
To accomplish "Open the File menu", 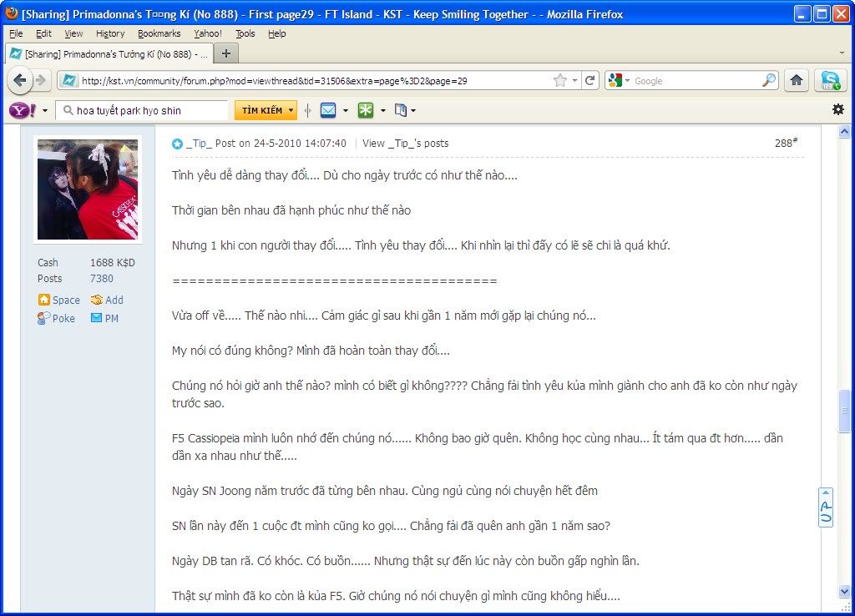I will coord(16,33).
